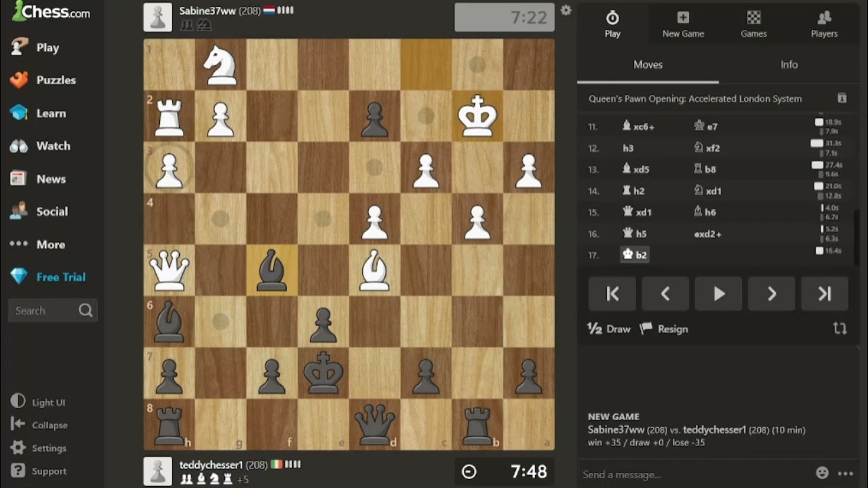Play through the moves

pyautogui.click(x=718, y=293)
